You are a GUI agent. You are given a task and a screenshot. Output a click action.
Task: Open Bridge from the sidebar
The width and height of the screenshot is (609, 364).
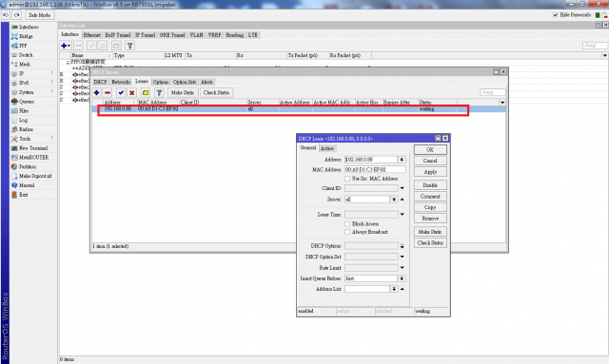(x=26, y=36)
